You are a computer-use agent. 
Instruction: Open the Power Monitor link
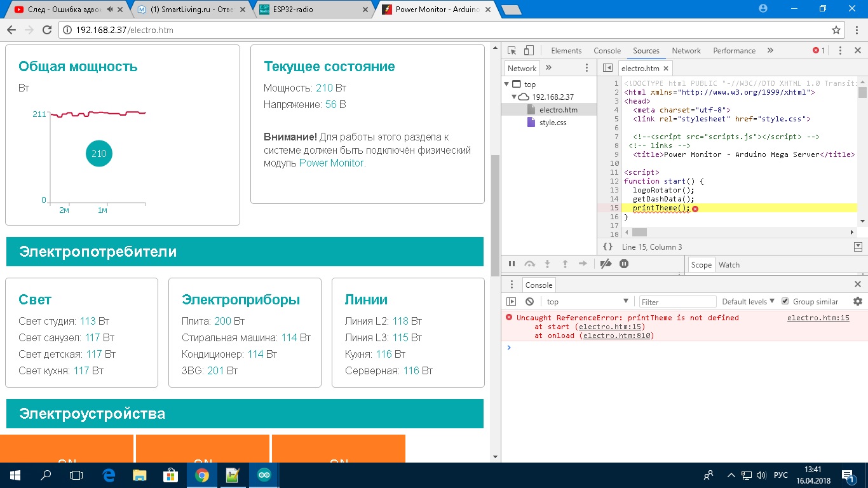(331, 163)
